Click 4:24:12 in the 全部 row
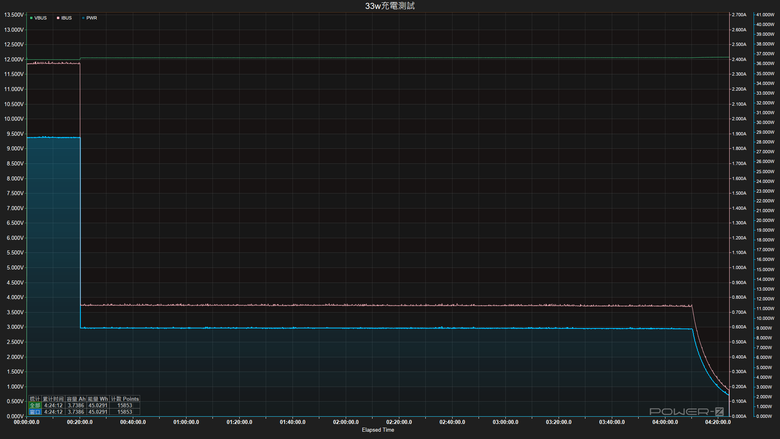Viewport: 780px width, 439px height. 53,406
